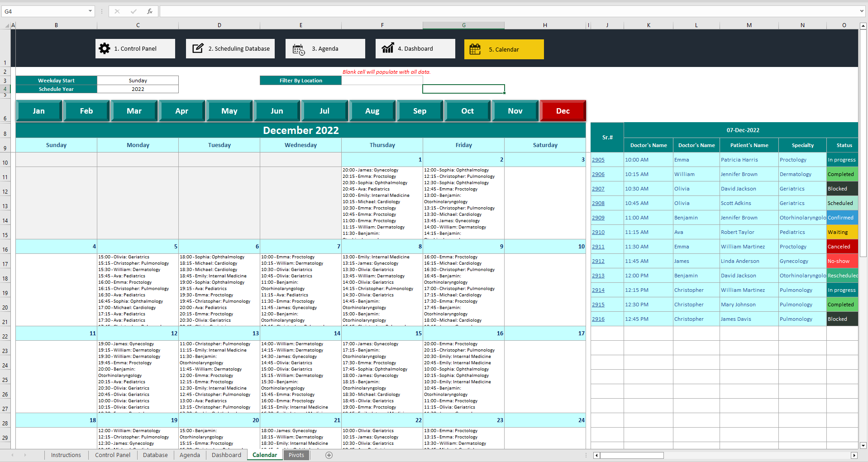Click the Dashboard chart icon

pyautogui.click(x=388, y=48)
